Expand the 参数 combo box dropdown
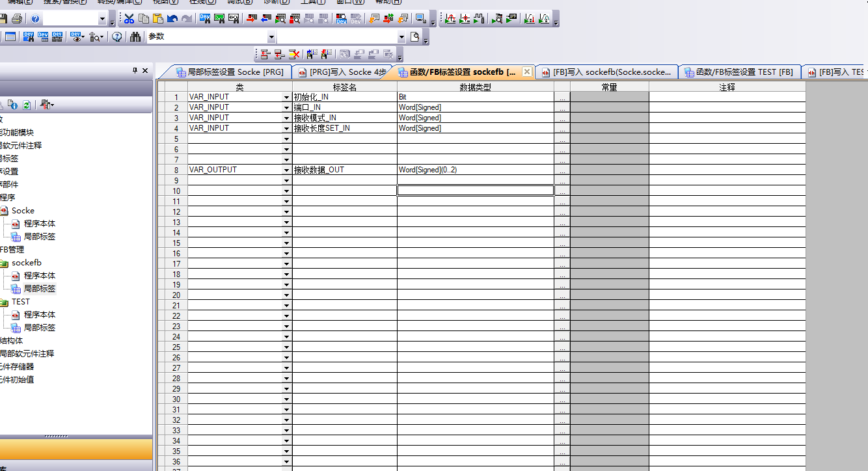This screenshot has width=868, height=471. [272, 37]
